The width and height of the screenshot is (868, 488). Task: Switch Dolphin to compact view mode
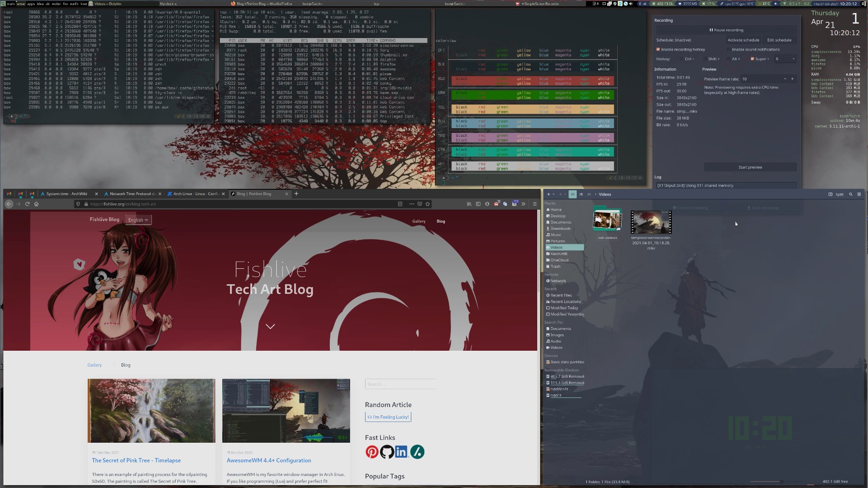581,194
